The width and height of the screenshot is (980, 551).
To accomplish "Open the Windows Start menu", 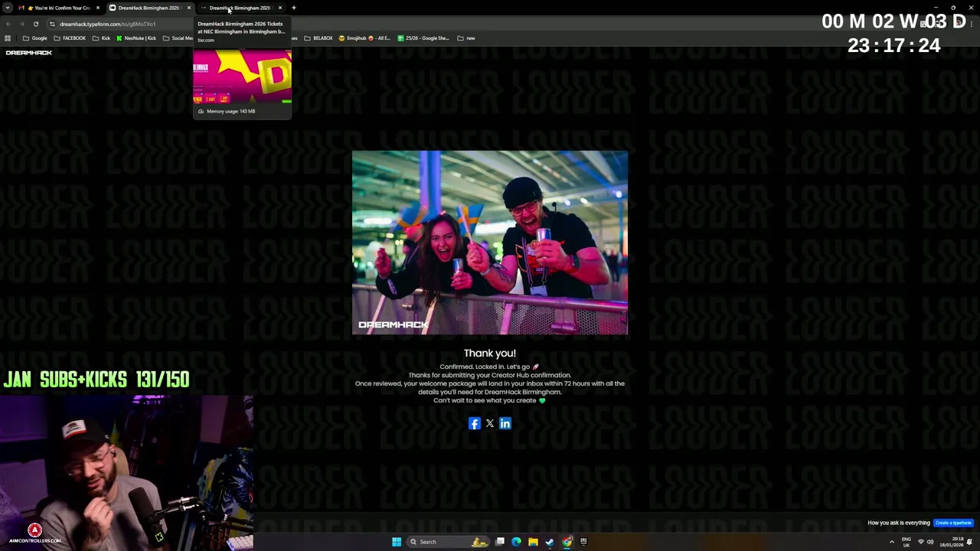I will (397, 542).
